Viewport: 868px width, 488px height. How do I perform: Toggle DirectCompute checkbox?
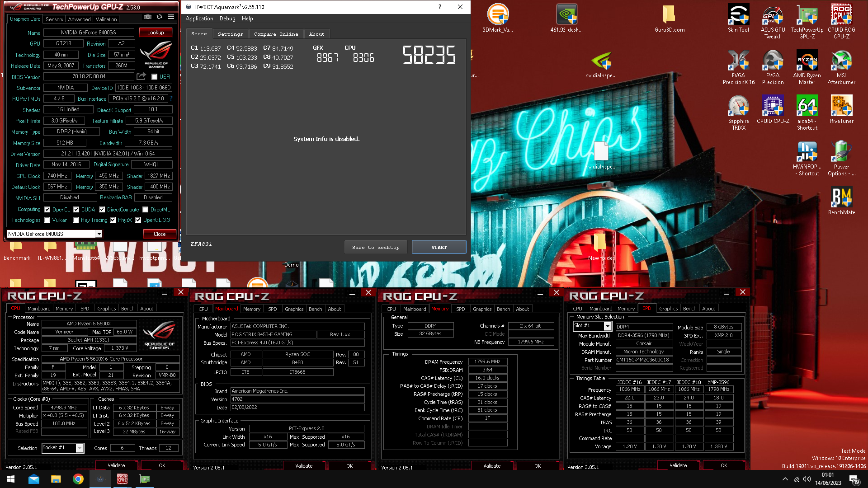(x=102, y=210)
